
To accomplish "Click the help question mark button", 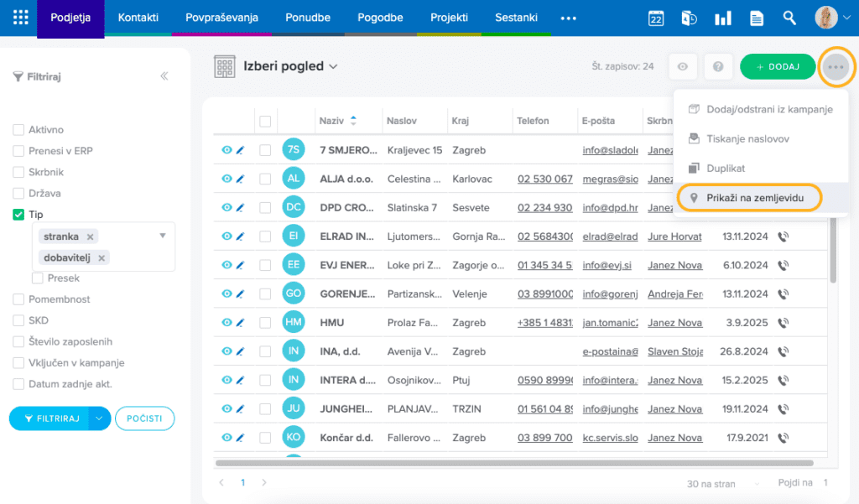I will pos(718,67).
